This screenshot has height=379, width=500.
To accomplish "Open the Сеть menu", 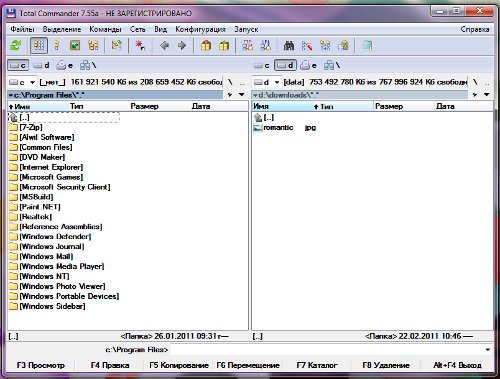I will 137,29.
